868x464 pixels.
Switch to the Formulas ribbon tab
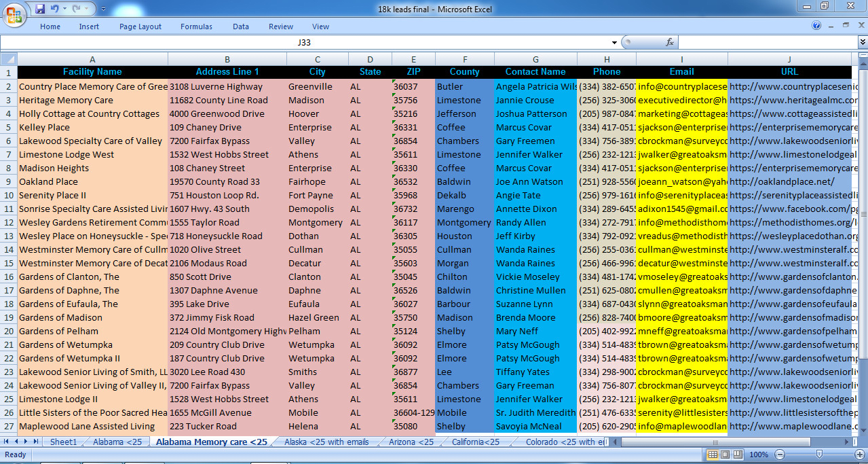click(x=196, y=26)
